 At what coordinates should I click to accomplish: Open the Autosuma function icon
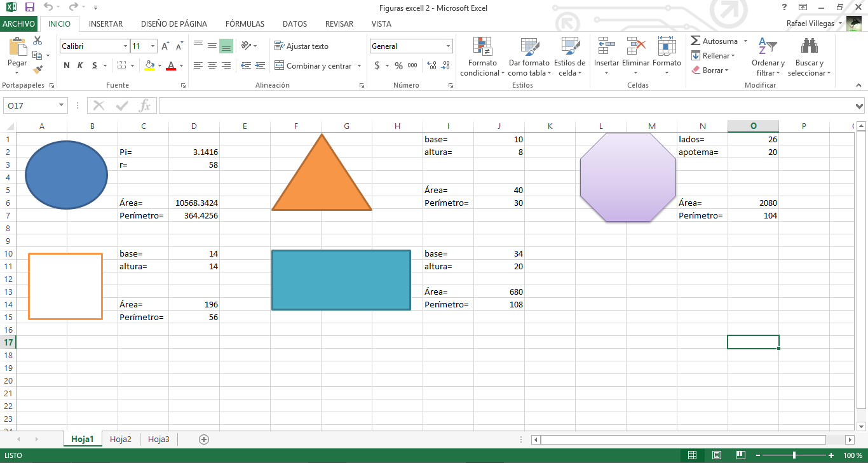pos(715,41)
